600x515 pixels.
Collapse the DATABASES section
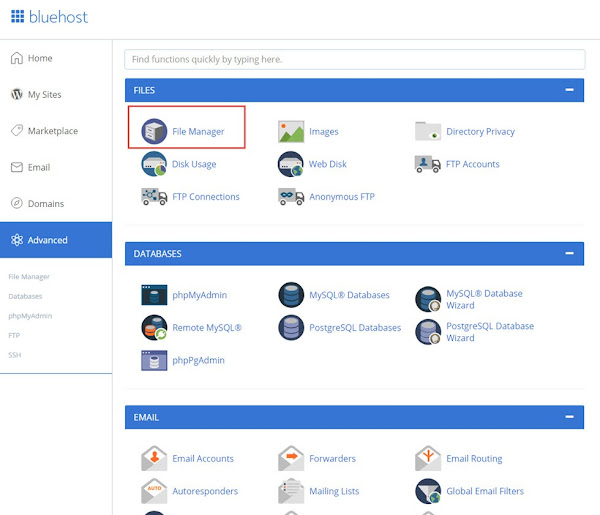click(569, 253)
